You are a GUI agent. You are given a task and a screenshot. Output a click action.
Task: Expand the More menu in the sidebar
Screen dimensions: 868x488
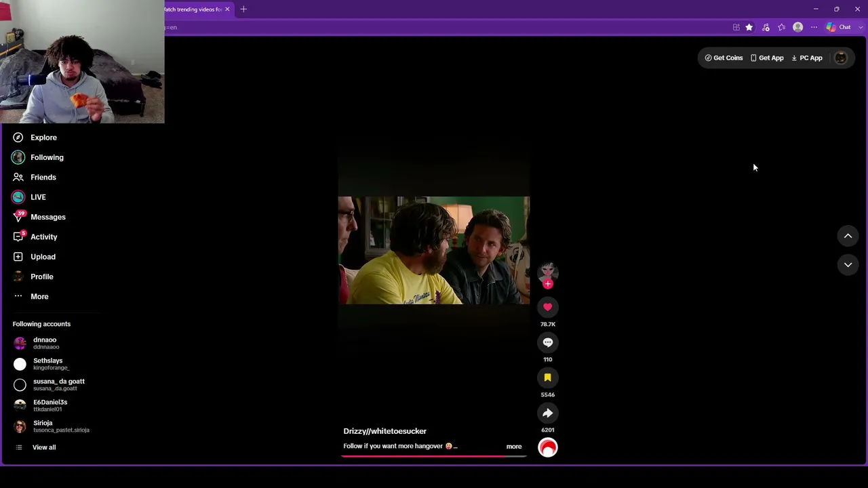click(31, 296)
